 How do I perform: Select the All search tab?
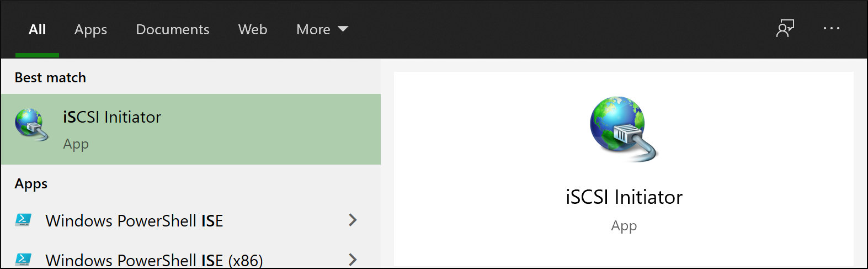(x=37, y=29)
